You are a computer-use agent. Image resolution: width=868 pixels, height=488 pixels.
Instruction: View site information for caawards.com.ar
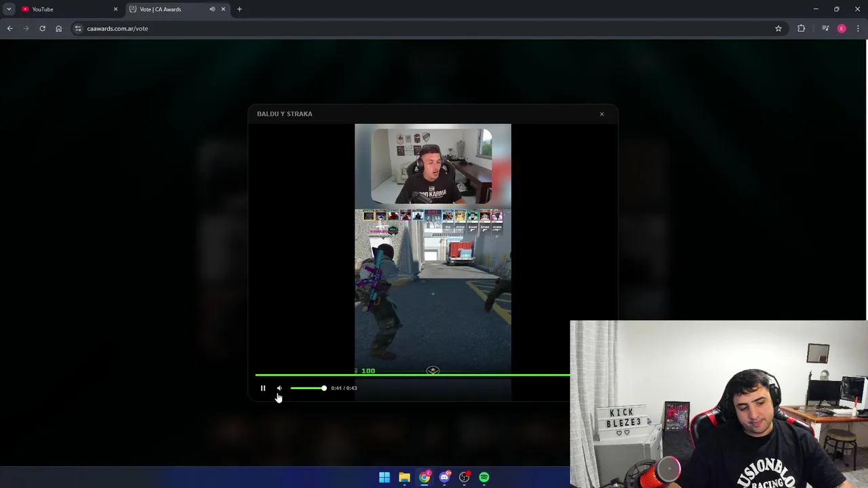[78, 28]
